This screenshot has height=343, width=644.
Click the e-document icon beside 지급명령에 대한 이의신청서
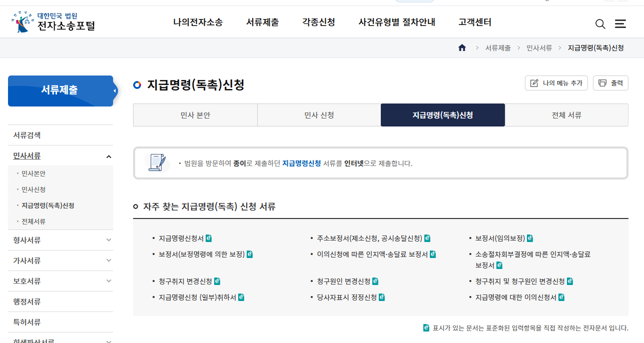tap(561, 297)
